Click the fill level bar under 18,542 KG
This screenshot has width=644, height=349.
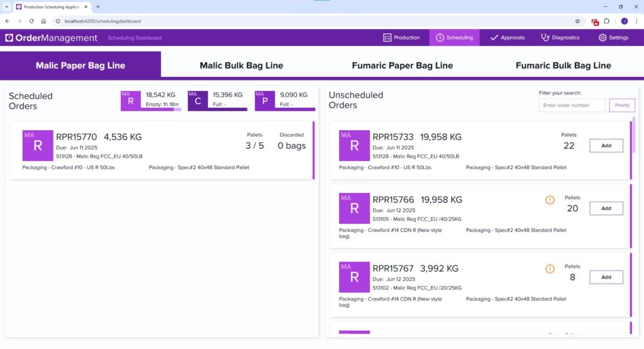coord(161,109)
